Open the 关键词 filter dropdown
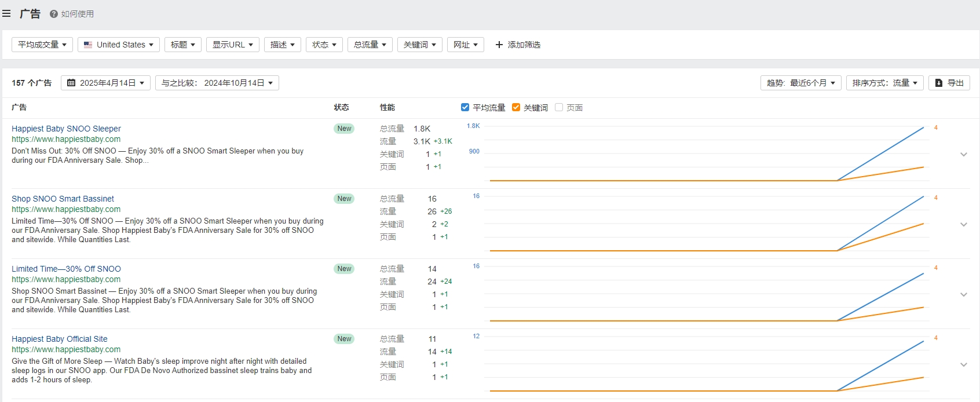Screen dimensions: 980x402 420,45
